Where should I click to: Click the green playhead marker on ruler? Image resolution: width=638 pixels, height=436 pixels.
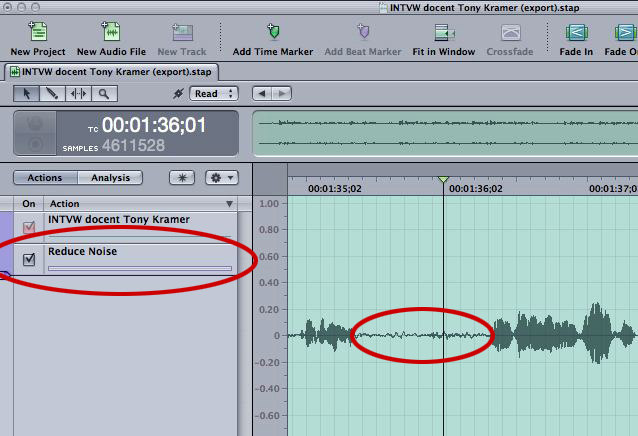coord(443,179)
